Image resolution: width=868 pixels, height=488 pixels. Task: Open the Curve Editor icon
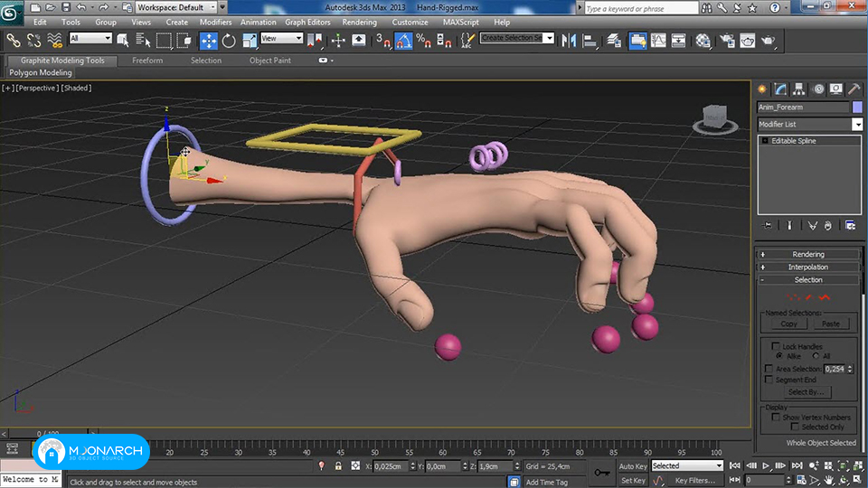tap(658, 41)
